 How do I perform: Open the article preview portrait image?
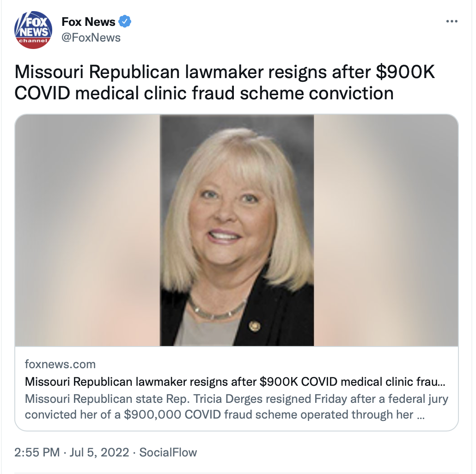[237, 231]
